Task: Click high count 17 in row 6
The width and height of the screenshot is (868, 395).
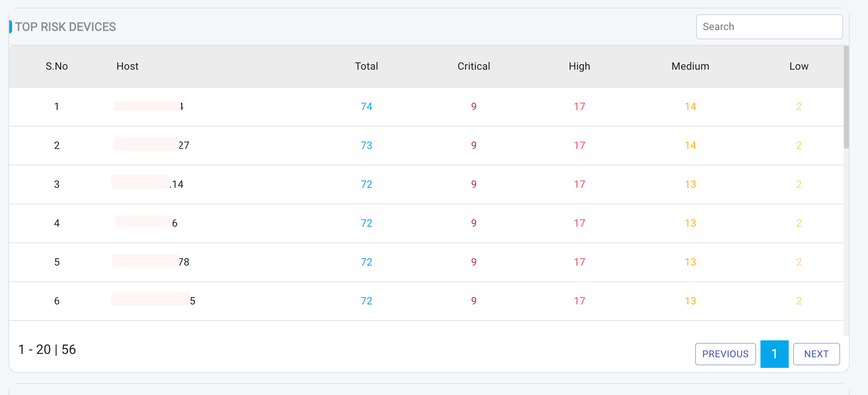Action: [579, 301]
